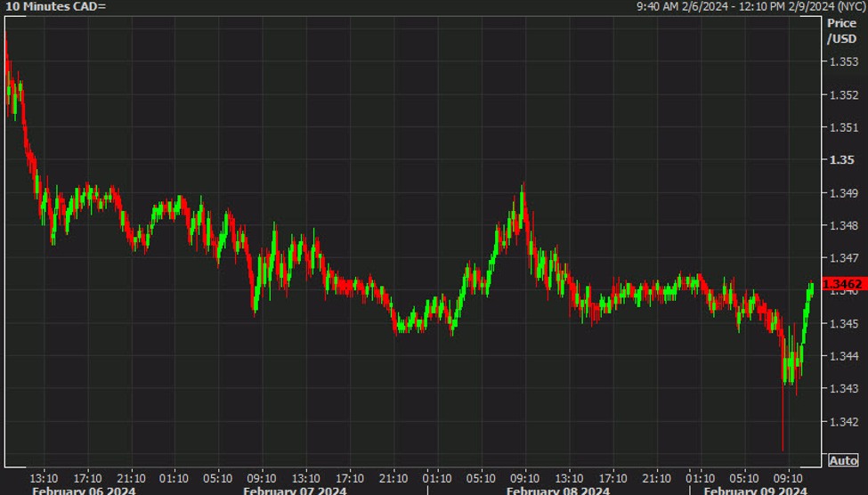Screen dimensions: 868x495
Task: Click the 1.352 price axis label
Action: point(844,94)
